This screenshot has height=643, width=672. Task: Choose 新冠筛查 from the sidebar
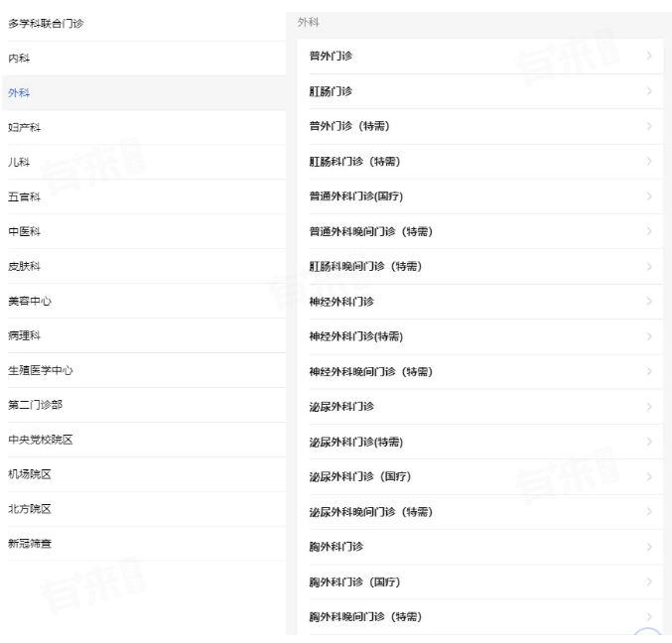coord(30,544)
